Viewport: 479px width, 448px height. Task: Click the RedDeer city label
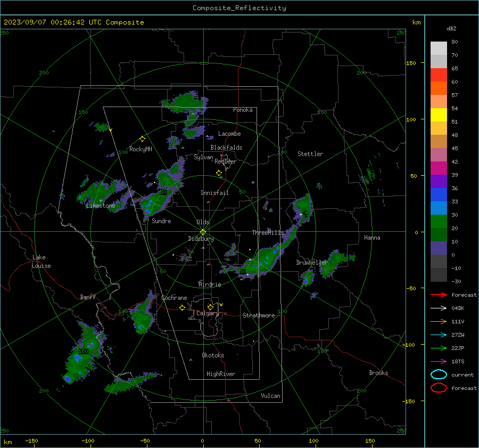(x=226, y=161)
